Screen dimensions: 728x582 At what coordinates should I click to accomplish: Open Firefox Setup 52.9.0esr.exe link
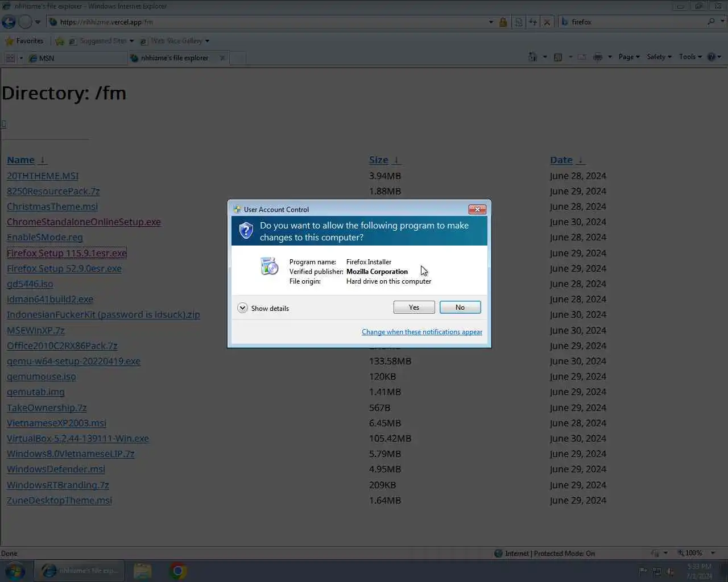tap(64, 269)
